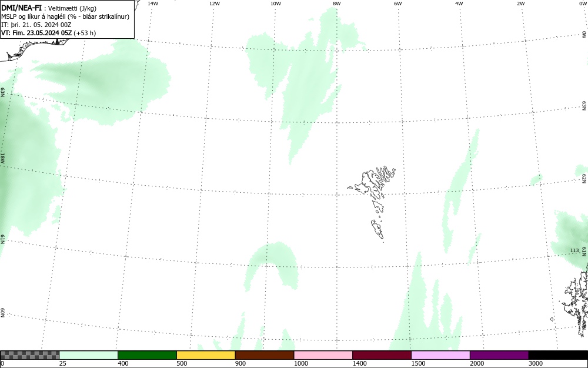Click the "1400" legend value
Image resolution: width=588 pixels, height=368 pixels.
coord(360,363)
